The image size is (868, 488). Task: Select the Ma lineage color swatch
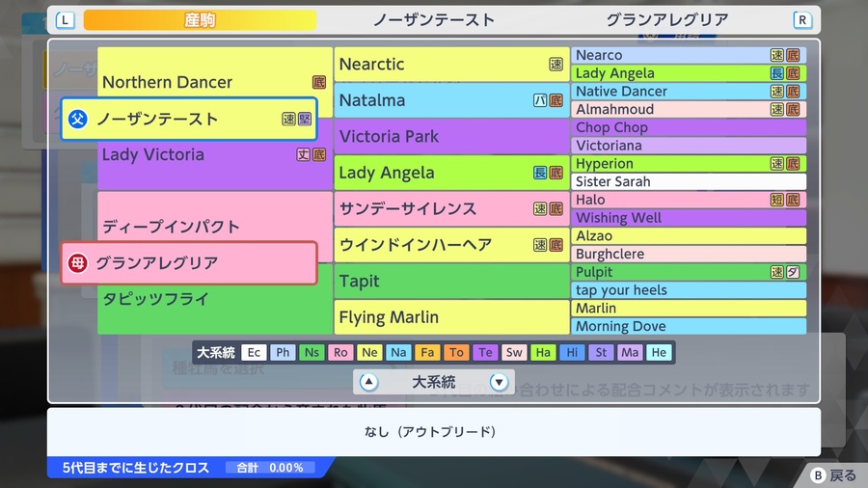(x=630, y=352)
